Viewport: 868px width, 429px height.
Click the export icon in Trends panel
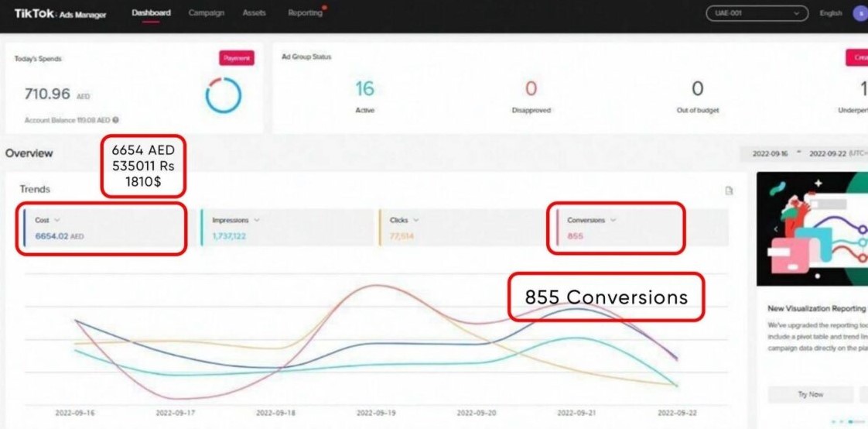[728, 191]
